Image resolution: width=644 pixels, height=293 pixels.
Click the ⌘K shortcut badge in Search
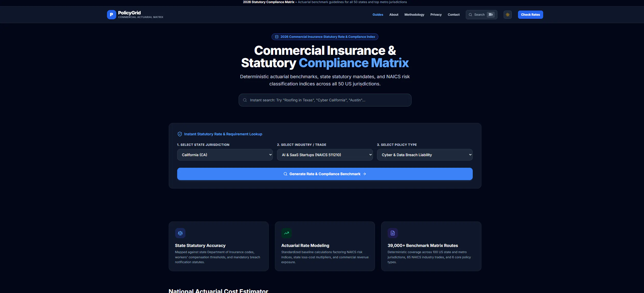pyautogui.click(x=491, y=15)
